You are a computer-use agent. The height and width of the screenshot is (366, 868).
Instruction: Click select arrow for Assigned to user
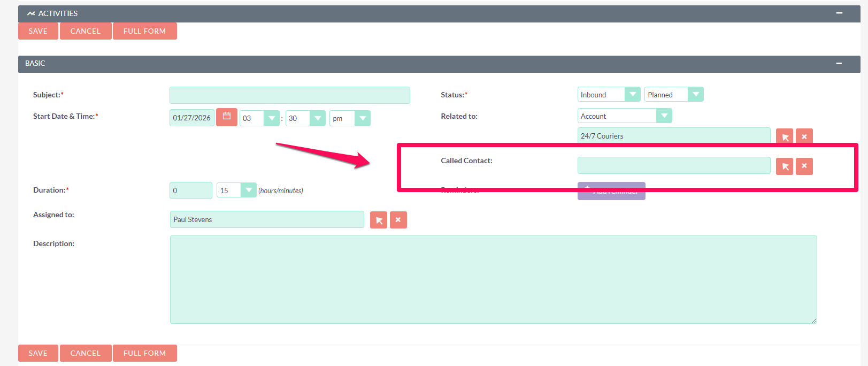(x=378, y=220)
